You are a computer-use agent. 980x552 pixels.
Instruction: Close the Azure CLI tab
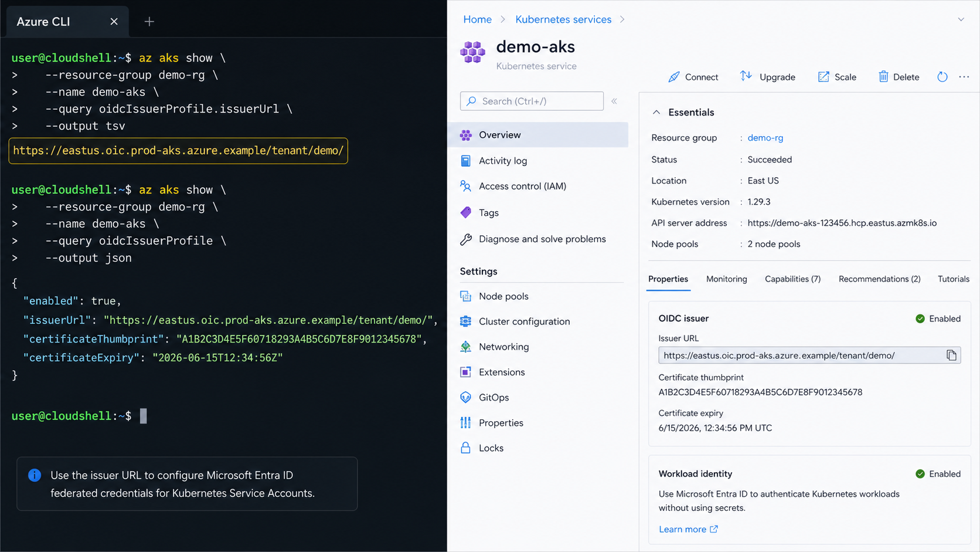pyautogui.click(x=114, y=22)
